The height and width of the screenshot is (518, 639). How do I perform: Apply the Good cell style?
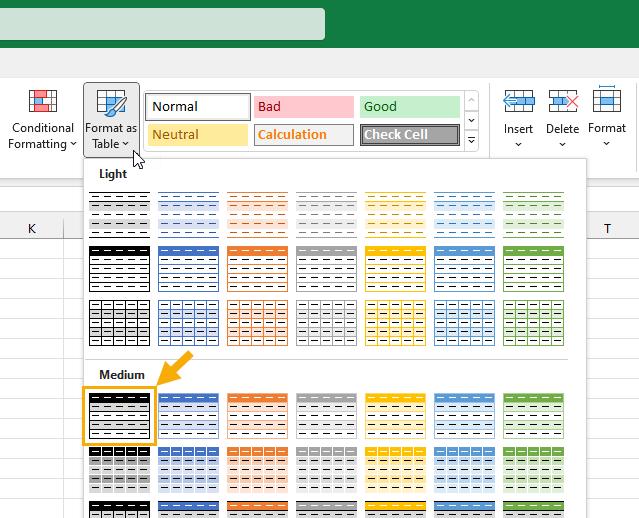tap(410, 107)
